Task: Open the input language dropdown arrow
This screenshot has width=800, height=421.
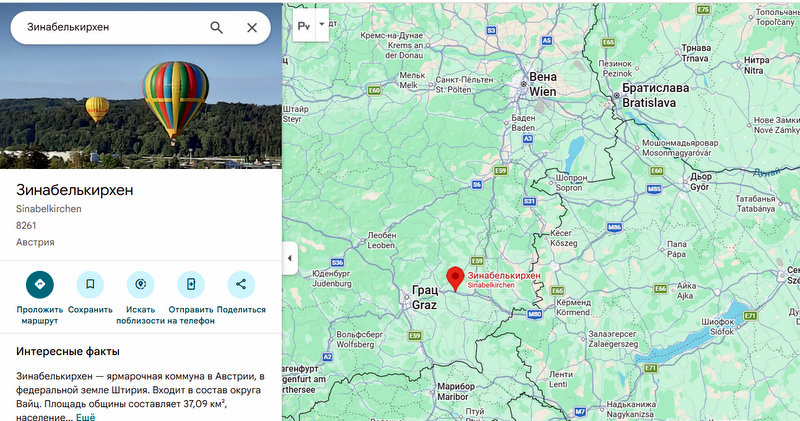Action: coord(322,24)
